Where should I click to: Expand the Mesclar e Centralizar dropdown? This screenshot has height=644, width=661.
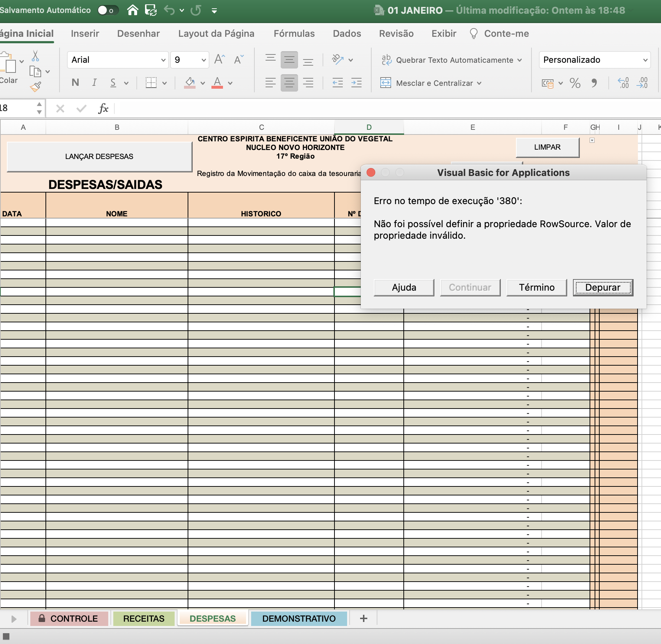click(x=479, y=83)
